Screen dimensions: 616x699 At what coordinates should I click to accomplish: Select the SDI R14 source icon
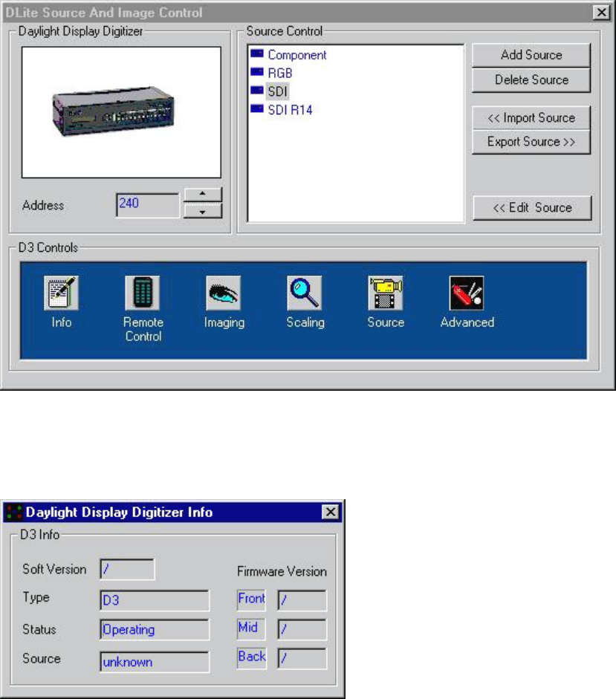257,108
